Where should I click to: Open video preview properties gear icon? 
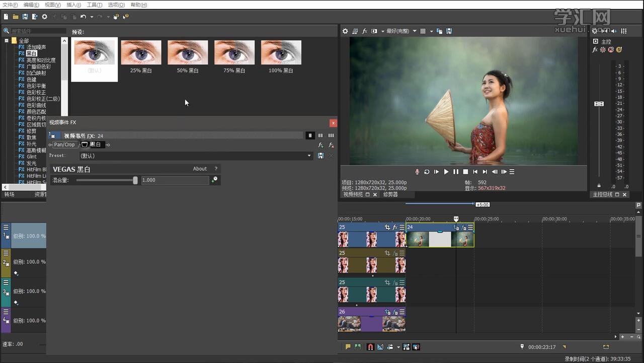click(345, 31)
